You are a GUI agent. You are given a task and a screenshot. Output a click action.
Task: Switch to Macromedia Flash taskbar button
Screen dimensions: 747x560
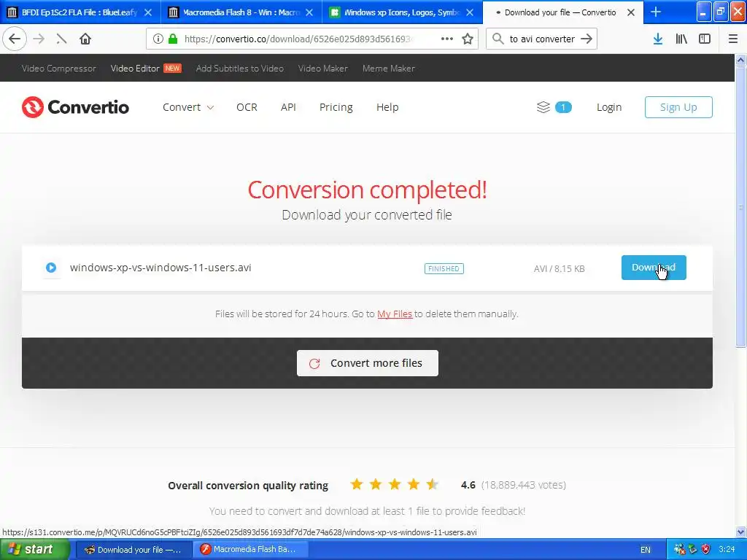point(250,550)
